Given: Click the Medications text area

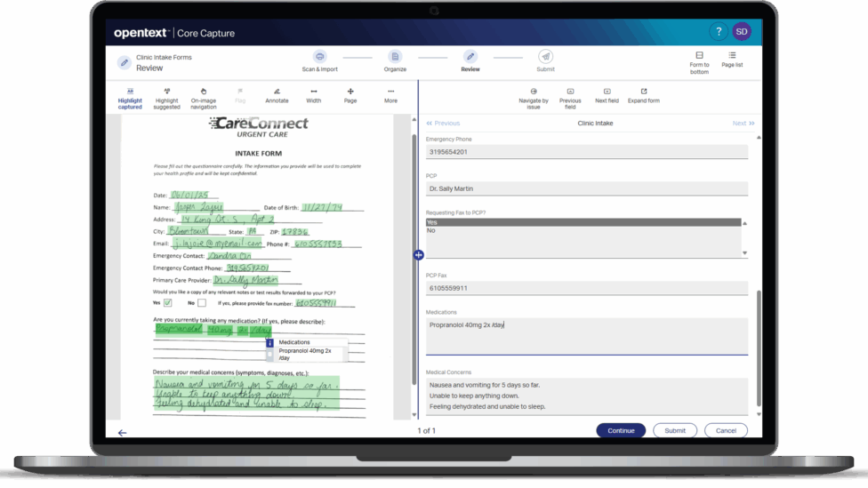Looking at the screenshot, I should pyautogui.click(x=586, y=336).
